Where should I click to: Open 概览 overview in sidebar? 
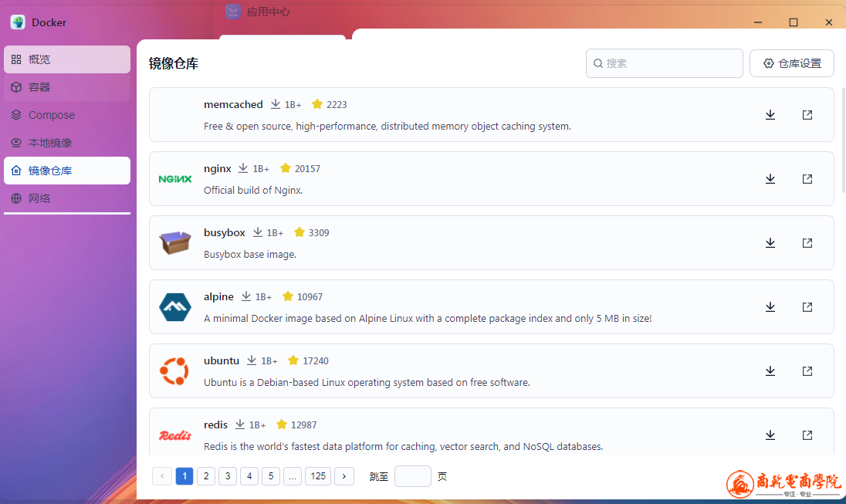point(67,59)
